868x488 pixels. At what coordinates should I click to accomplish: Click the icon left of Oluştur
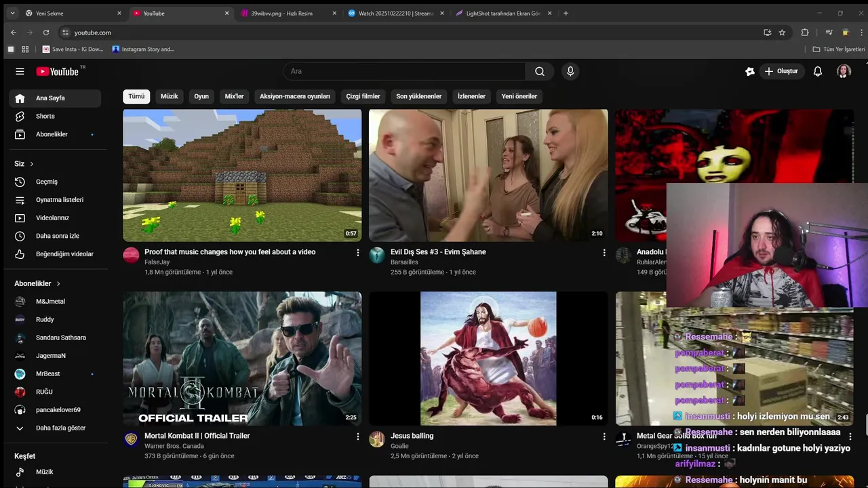(749, 71)
